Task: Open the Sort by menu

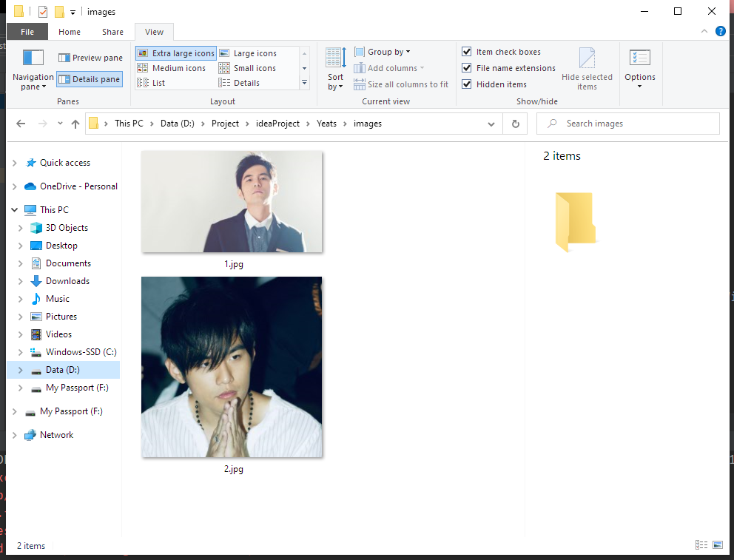Action: point(335,69)
